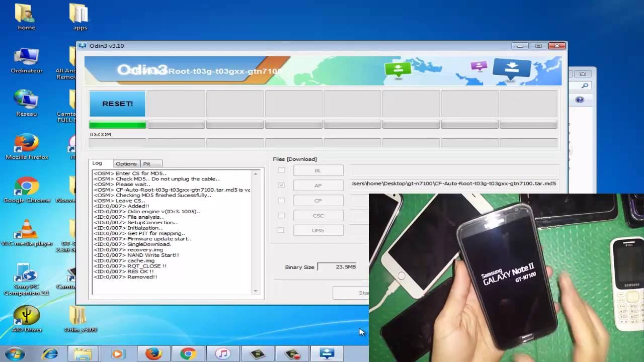Viewport: 644px width, 362px height.
Task: Open the VLC media player shortcut
Action: (x=27, y=233)
